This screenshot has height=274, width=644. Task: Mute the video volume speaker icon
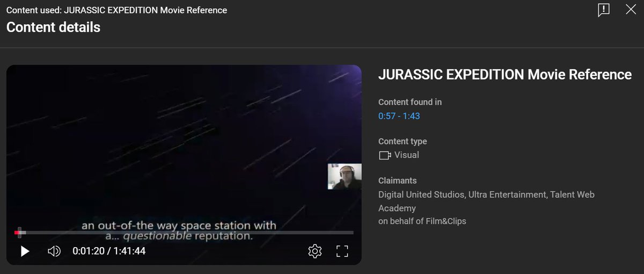[x=54, y=251]
